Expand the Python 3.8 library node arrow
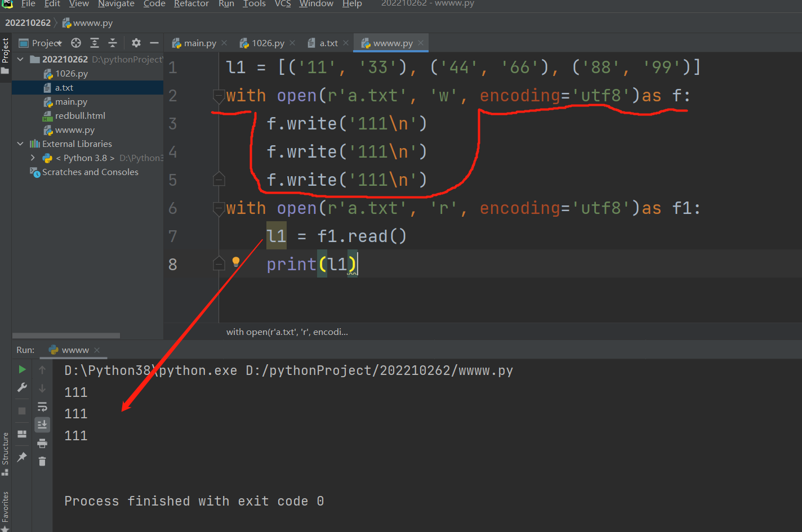Screen dimensions: 802x532 (x=33, y=158)
